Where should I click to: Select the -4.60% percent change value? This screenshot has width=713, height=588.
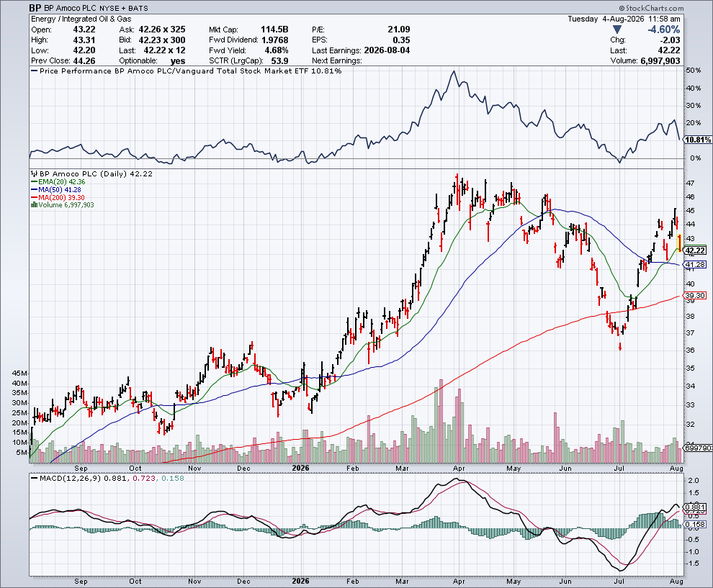[x=663, y=30]
